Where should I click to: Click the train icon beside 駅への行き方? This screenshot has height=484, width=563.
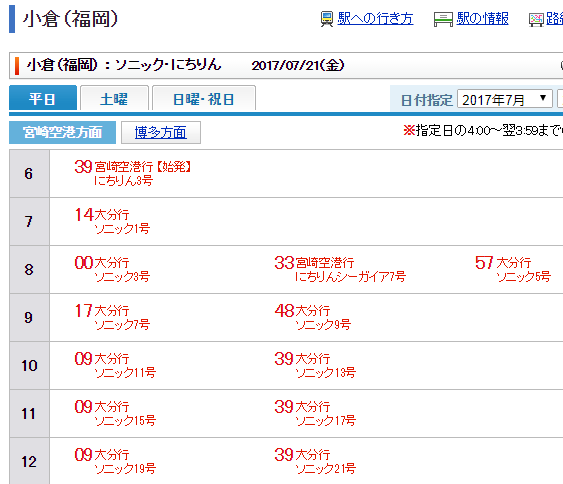click(327, 19)
